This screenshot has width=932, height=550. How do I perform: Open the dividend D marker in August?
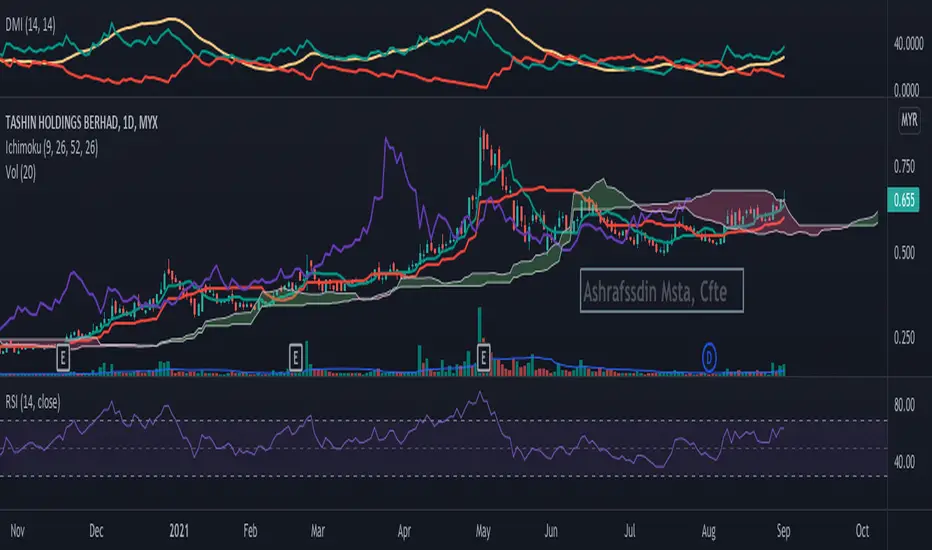[709, 358]
